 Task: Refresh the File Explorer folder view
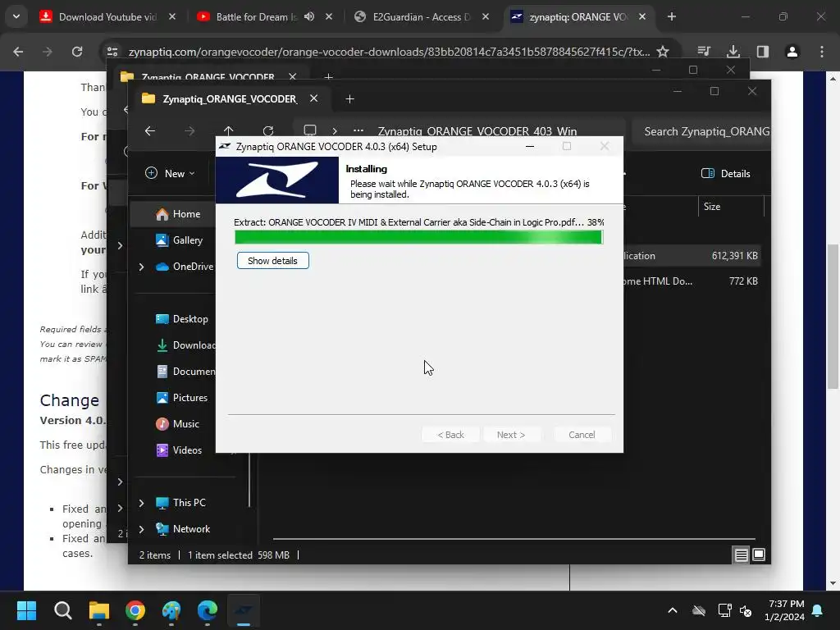(x=268, y=130)
